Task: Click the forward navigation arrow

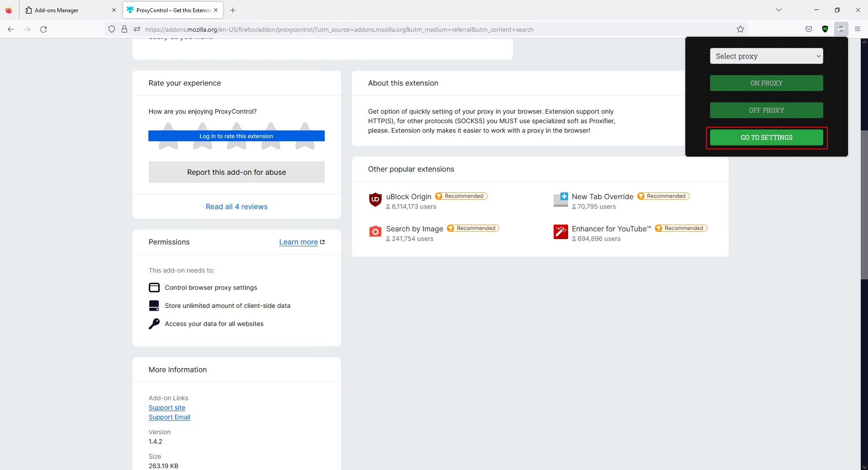Action: point(27,29)
